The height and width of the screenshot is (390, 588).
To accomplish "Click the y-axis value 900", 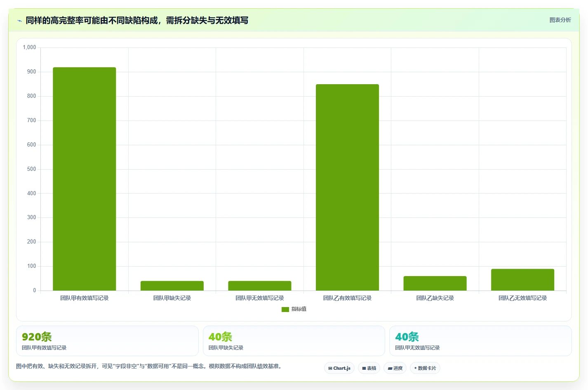I will 32,72.
